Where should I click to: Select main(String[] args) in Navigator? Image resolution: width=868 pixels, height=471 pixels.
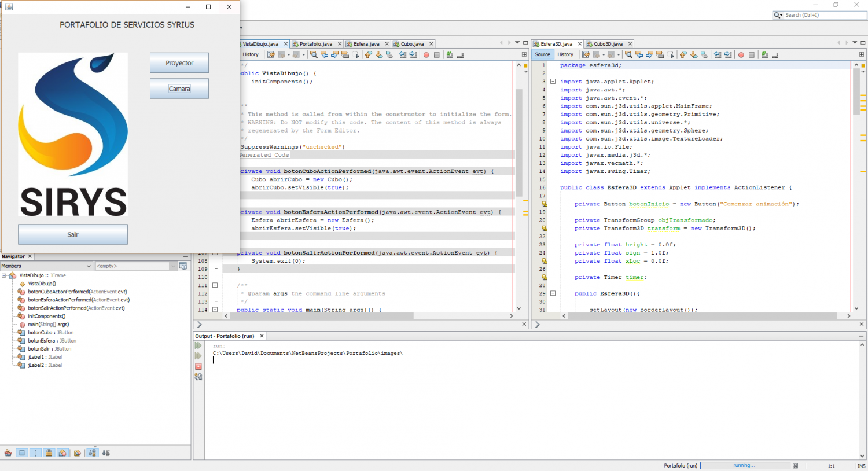pos(48,325)
